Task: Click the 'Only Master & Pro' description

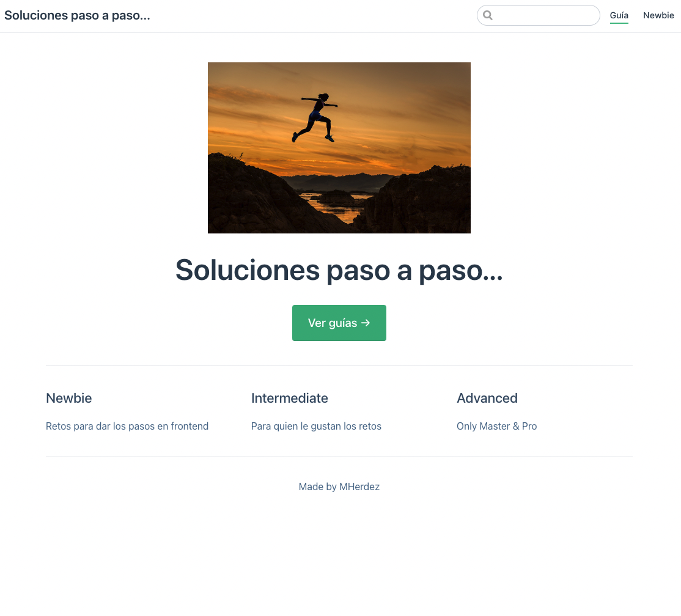Action: (496, 426)
